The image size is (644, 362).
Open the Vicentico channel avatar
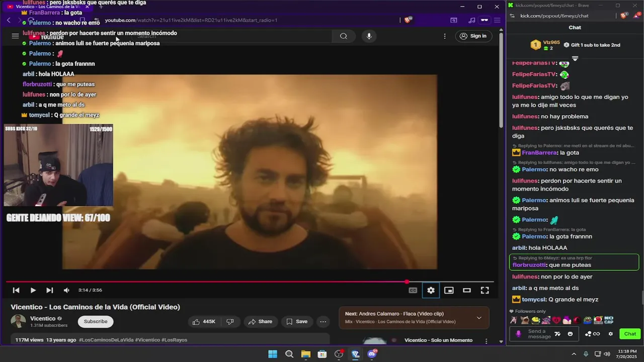19,321
